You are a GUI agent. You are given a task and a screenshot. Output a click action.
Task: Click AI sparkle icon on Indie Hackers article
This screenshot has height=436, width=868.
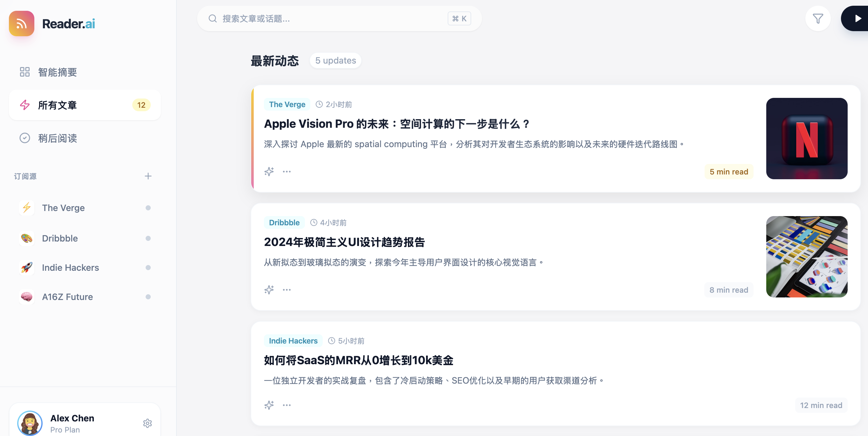(x=269, y=405)
